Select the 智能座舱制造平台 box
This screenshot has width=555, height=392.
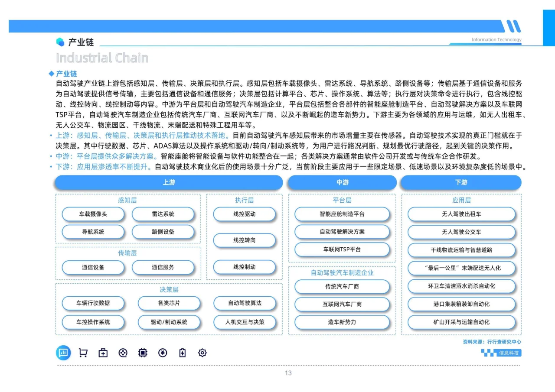[342, 214]
